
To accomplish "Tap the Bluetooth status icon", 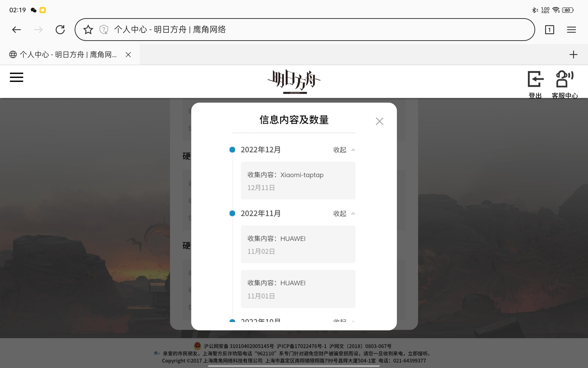I will (535, 10).
